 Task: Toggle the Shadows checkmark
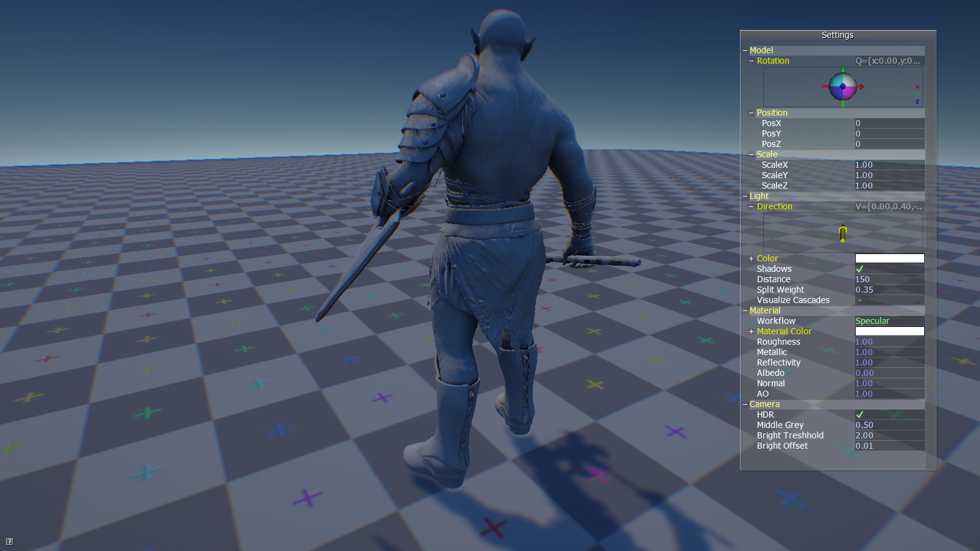[859, 269]
